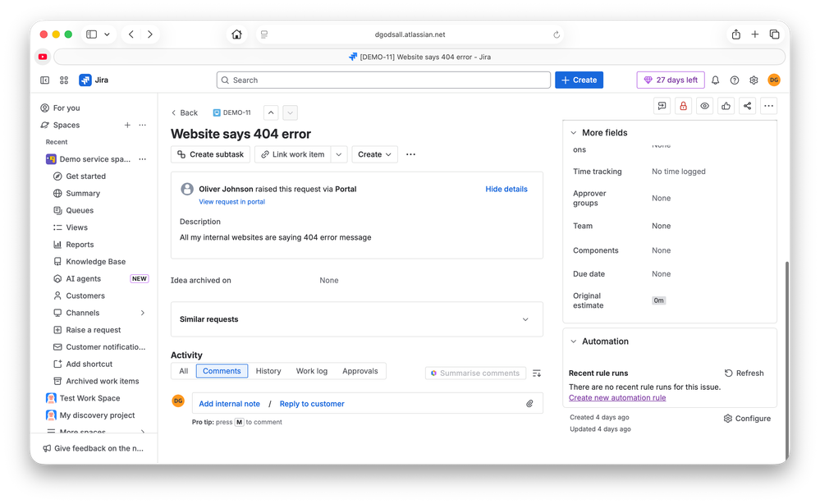Click the Safari home icon
Image resolution: width=820 pixels, height=504 pixels.
(x=237, y=34)
